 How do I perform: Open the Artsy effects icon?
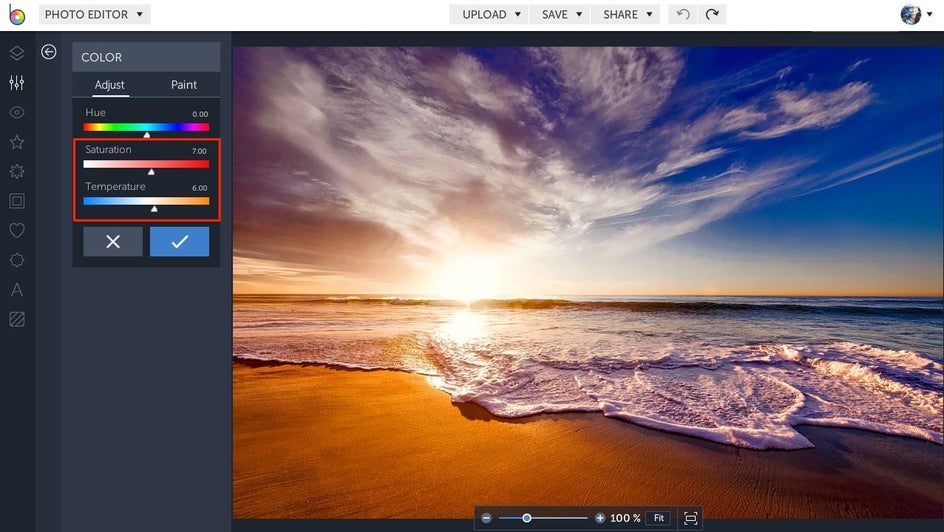17,172
